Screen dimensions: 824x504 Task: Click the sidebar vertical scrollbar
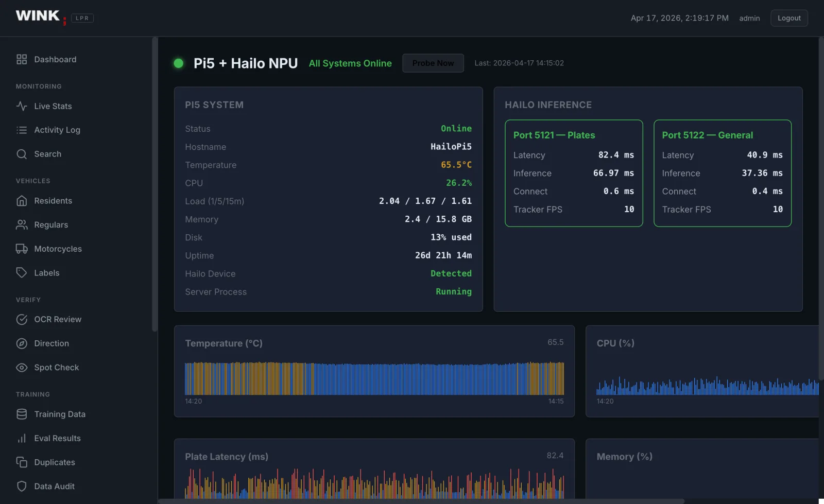coord(154,184)
